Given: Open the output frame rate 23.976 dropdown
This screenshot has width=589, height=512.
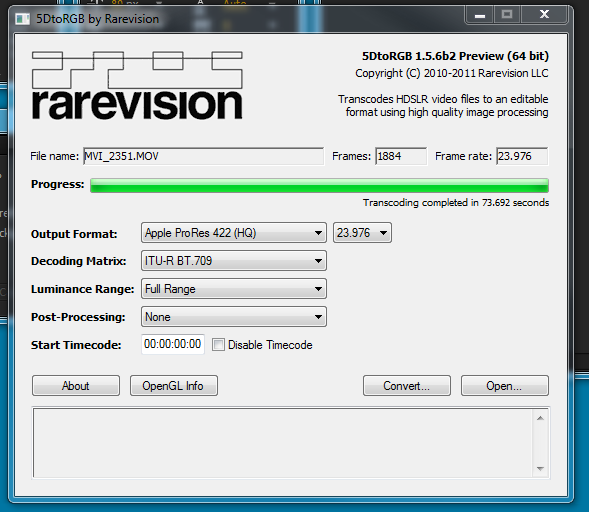Looking at the screenshot, I should point(362,233).
